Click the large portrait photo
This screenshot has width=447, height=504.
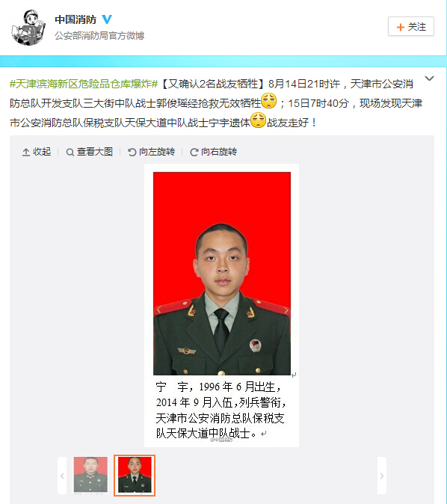click(x=222, y=274)
